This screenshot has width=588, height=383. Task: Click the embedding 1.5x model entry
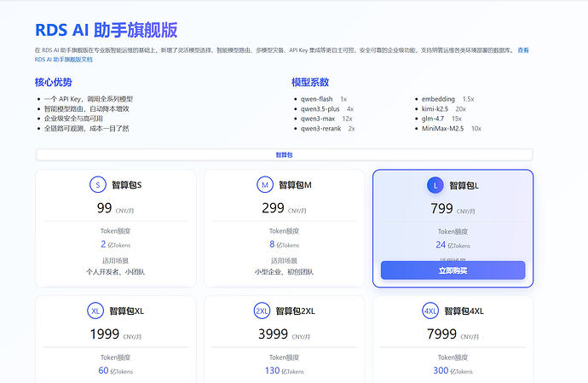447,99
